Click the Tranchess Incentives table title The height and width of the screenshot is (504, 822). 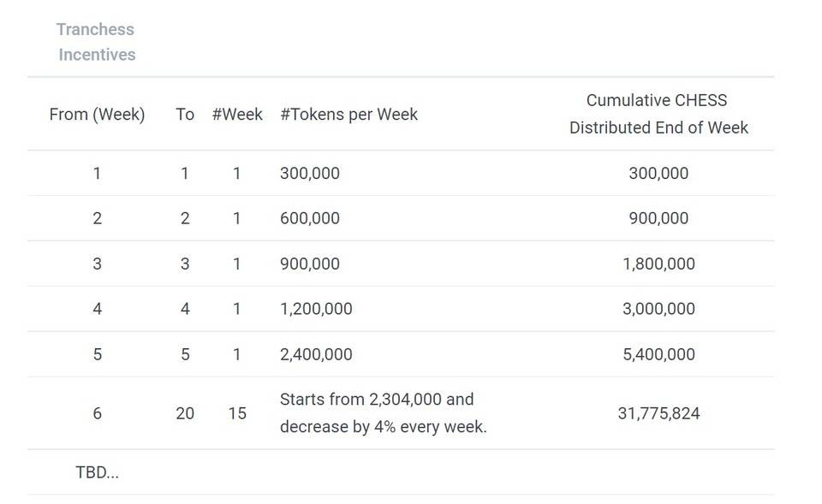96,42
